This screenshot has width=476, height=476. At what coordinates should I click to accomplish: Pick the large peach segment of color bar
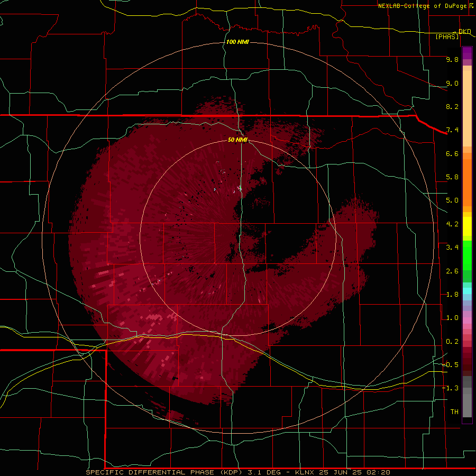coord(467,108)
